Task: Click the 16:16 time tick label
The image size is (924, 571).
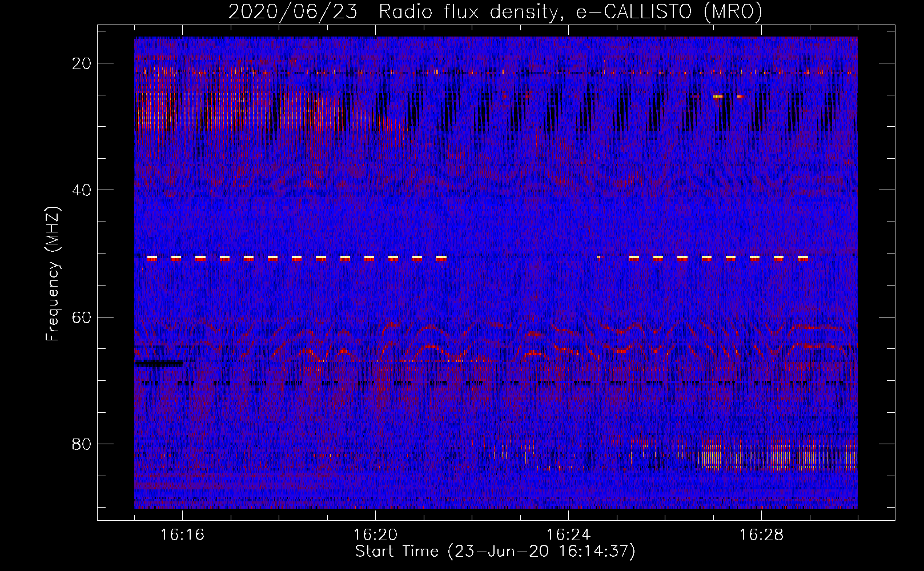Action: coord(182,535)
